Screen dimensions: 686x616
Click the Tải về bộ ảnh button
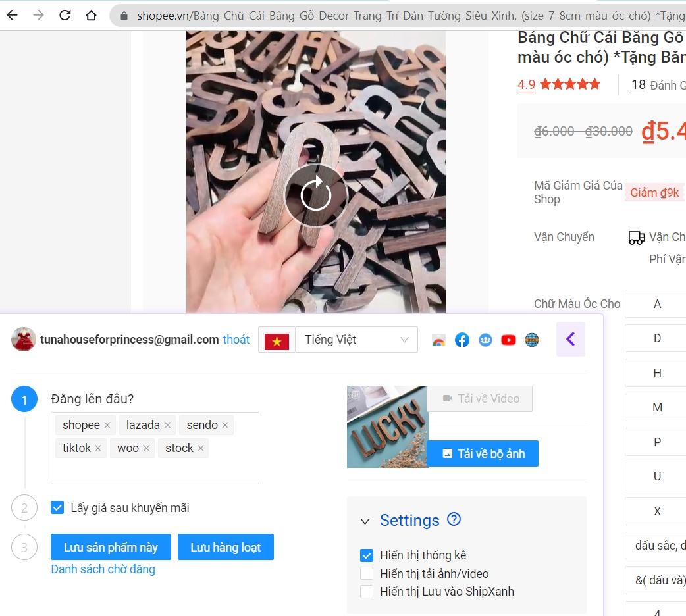(483, 453)
